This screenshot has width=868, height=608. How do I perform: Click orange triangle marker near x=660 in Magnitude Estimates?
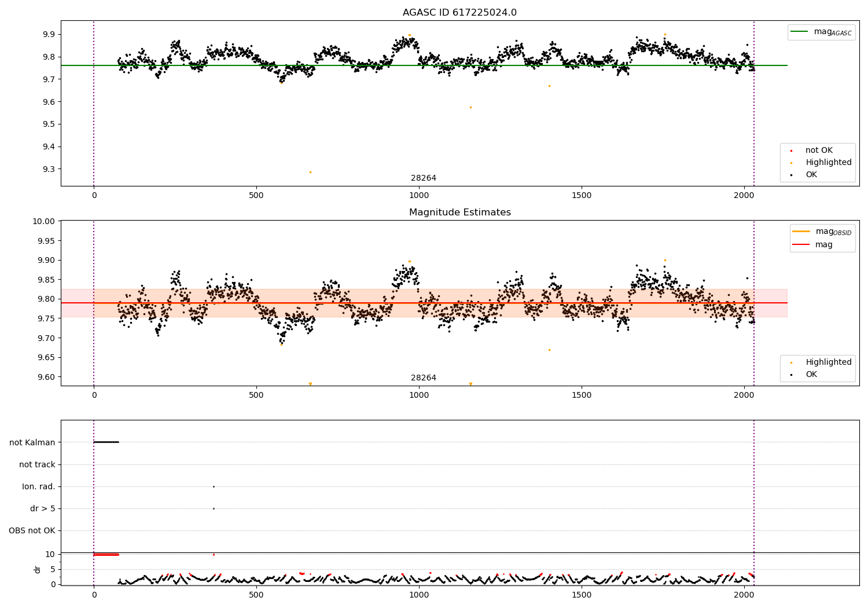(x=310, y=384)
